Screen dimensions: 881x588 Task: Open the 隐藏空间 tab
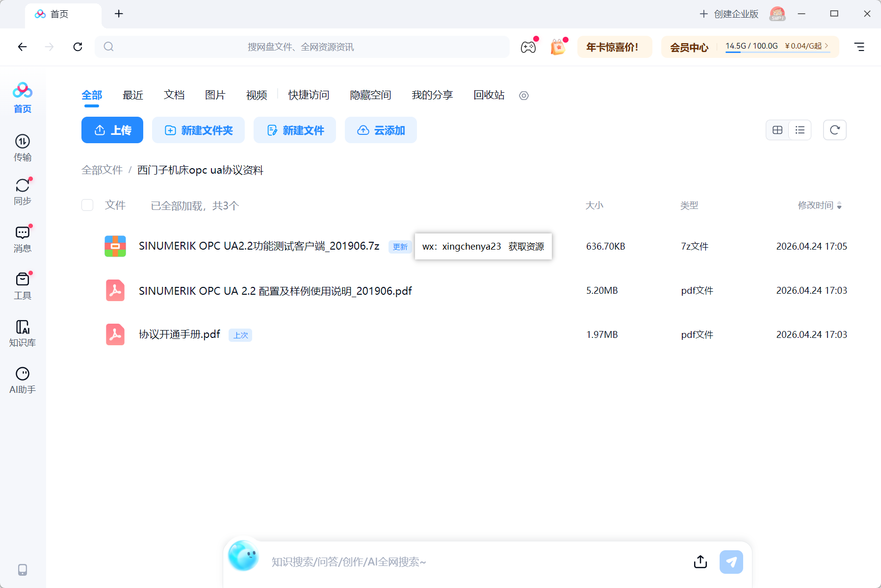[x=370, y=95]
